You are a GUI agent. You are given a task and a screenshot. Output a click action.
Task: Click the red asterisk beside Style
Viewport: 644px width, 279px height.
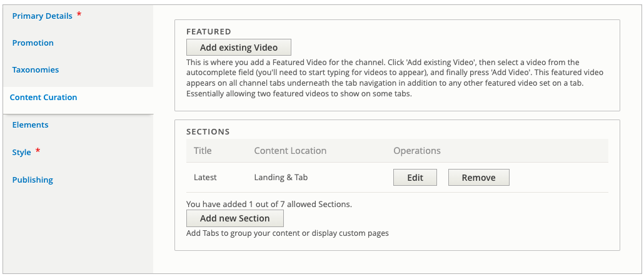(x=38, y=151)
